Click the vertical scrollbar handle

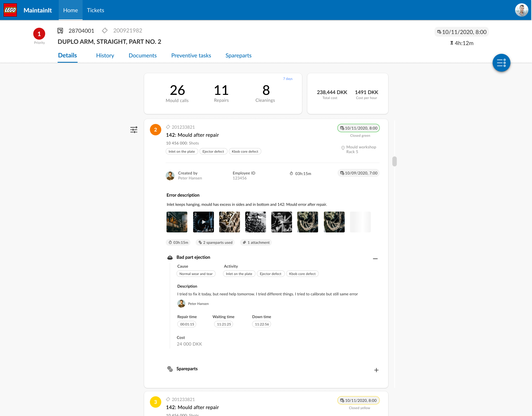394,161
